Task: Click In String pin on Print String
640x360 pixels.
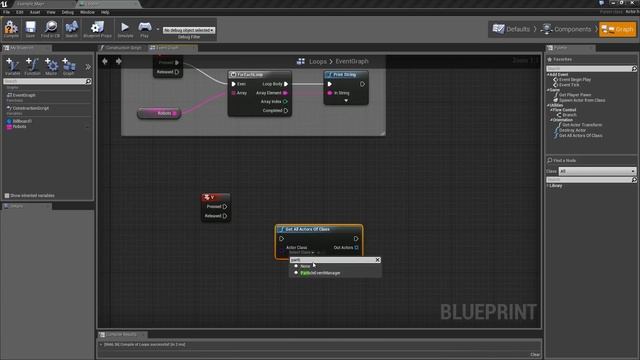Action: click(330, 93)
